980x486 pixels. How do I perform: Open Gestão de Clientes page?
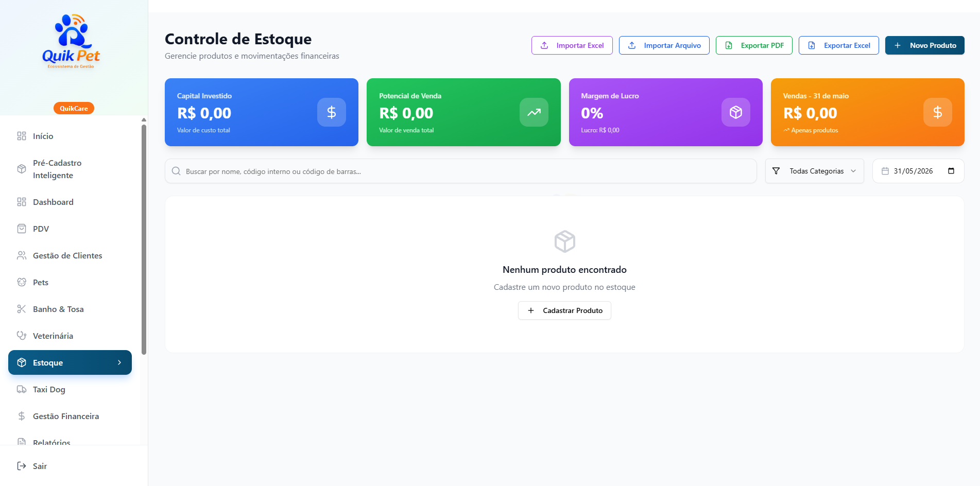coord(70,255)
